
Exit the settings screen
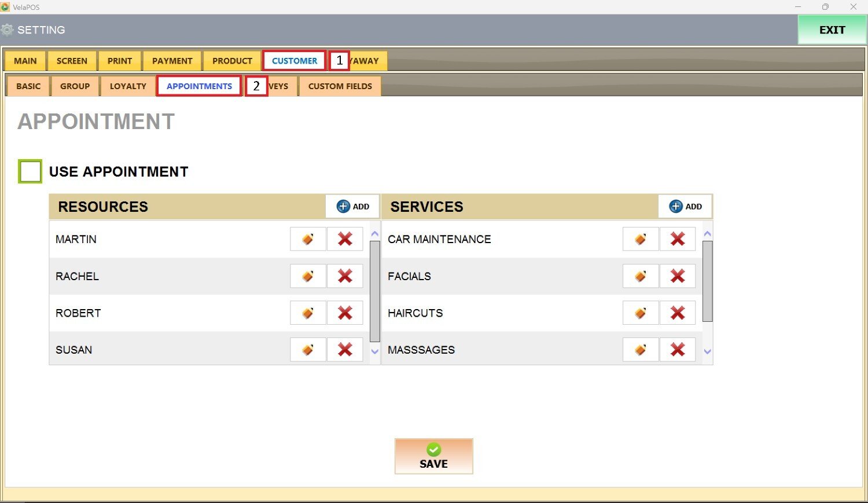coord(832,30)
